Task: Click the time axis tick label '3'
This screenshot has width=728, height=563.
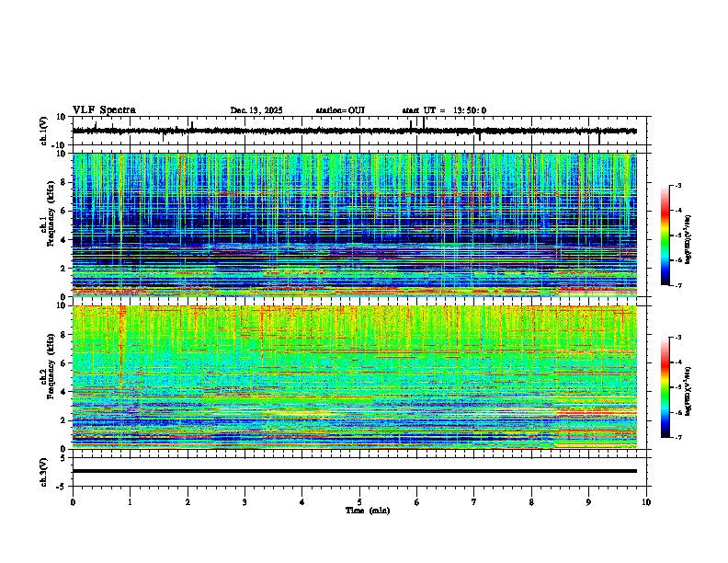Action: tap(245, 502)
